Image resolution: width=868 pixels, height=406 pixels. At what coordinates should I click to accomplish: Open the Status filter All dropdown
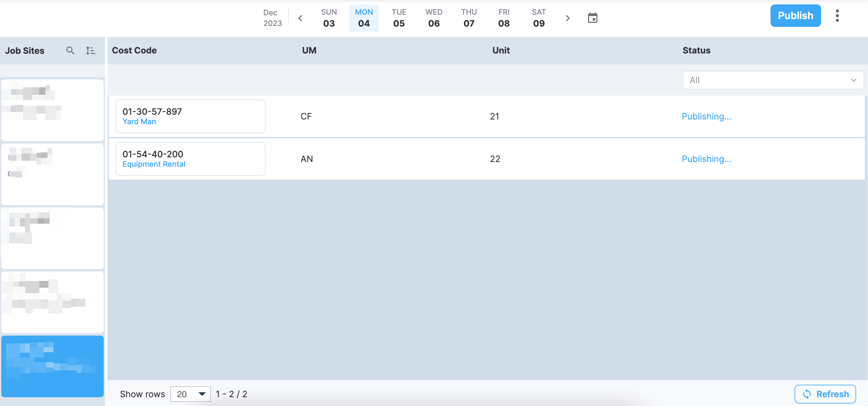773,80
